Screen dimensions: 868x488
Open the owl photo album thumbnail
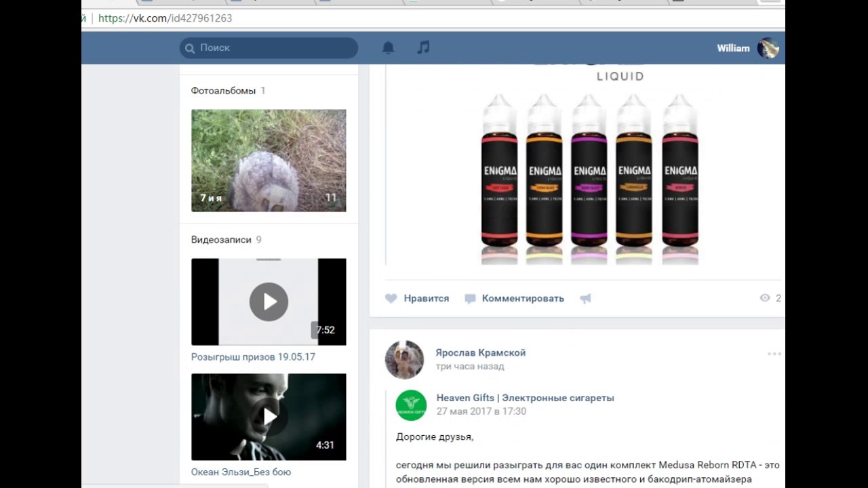coord(269,161)
